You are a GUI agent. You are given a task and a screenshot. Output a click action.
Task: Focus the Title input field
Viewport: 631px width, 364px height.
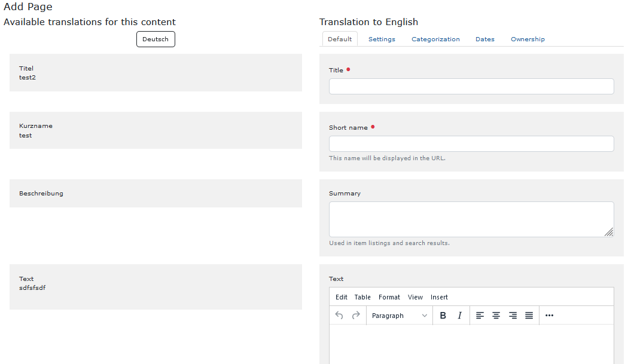pos(471,87)
